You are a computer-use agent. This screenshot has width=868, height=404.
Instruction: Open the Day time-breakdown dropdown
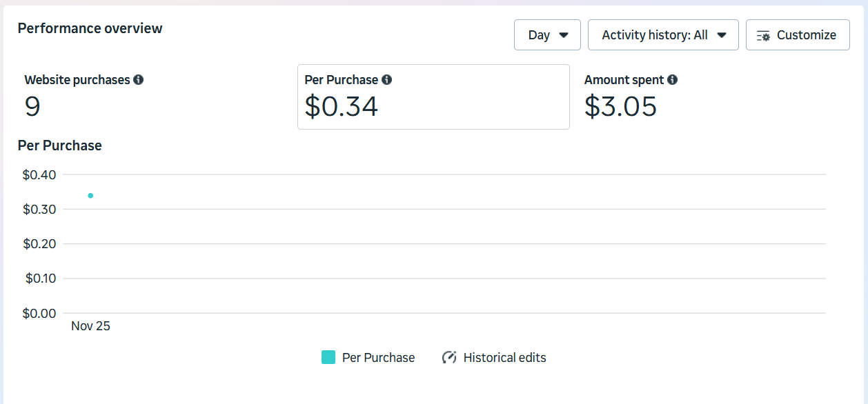pos(547,35)
